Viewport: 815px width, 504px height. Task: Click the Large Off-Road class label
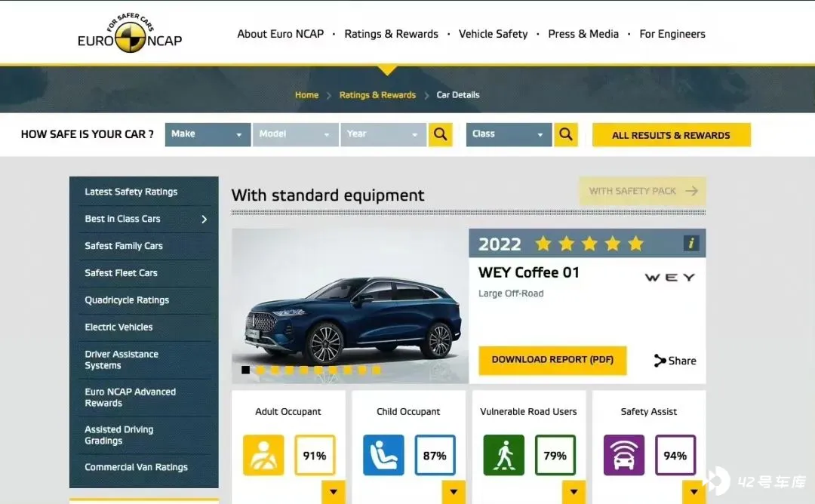click(x=511, y=293)
